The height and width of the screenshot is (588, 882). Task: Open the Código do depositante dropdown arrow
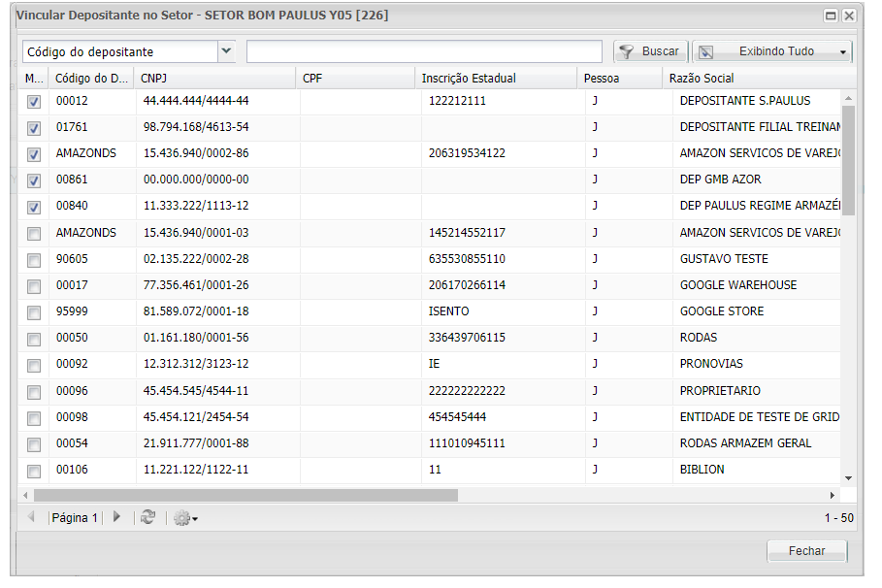(226, 51)
